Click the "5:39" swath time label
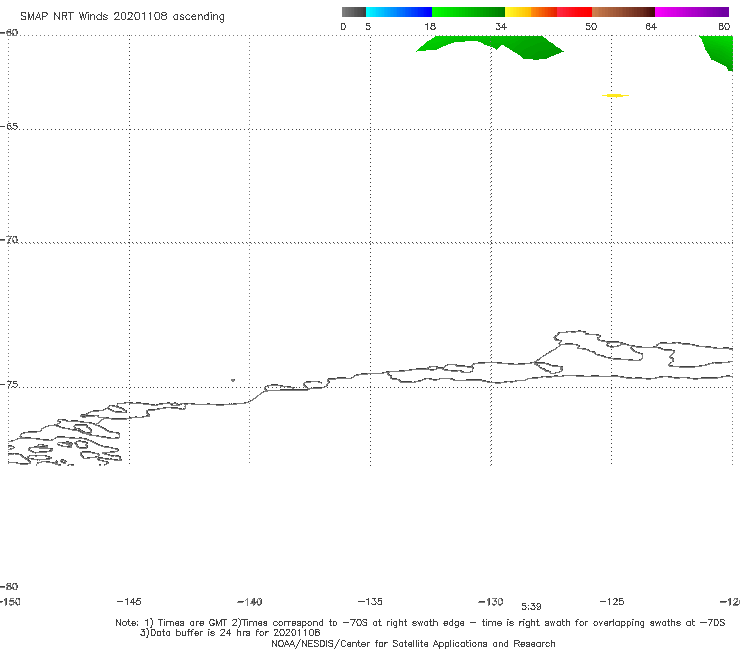The height and width of the screenshot is (650, 740). [531, 607]
